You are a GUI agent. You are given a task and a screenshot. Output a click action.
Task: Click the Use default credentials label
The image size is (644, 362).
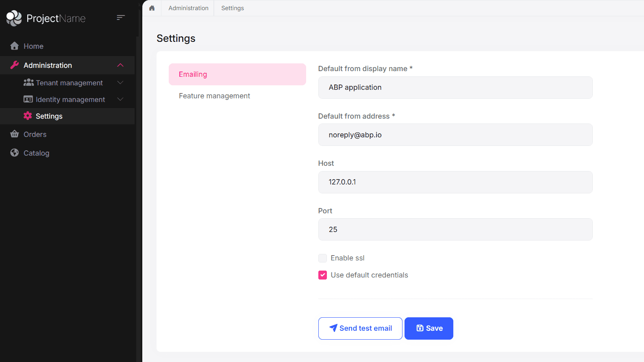[x=369, y=275]
